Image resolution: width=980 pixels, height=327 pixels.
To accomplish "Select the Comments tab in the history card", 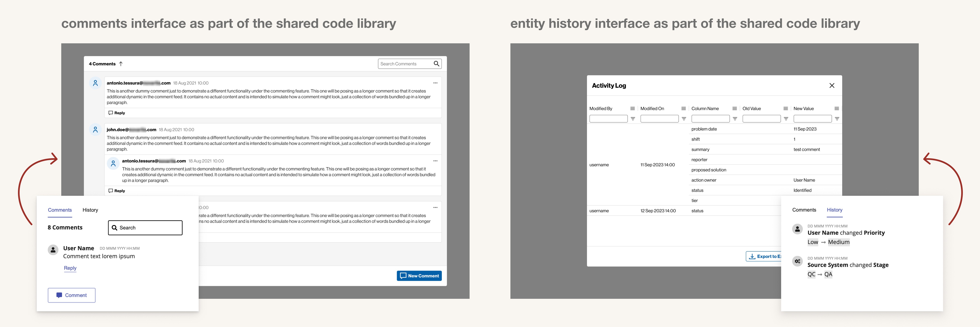I will (x=804, y=210).
